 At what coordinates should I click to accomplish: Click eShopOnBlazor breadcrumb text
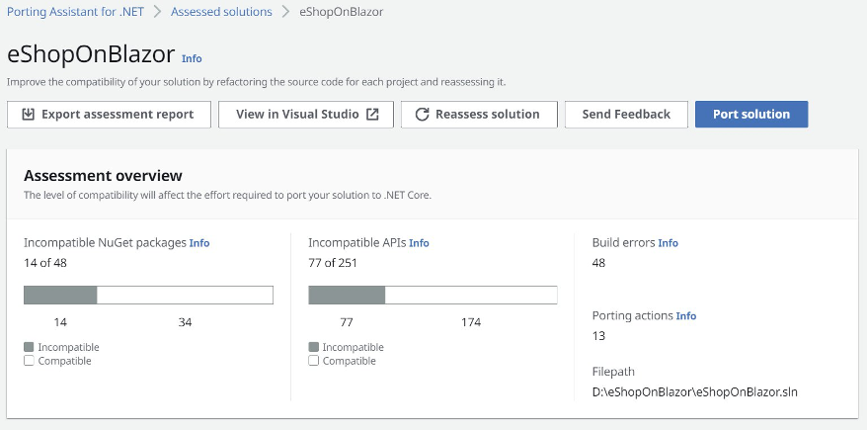[341, 12]
